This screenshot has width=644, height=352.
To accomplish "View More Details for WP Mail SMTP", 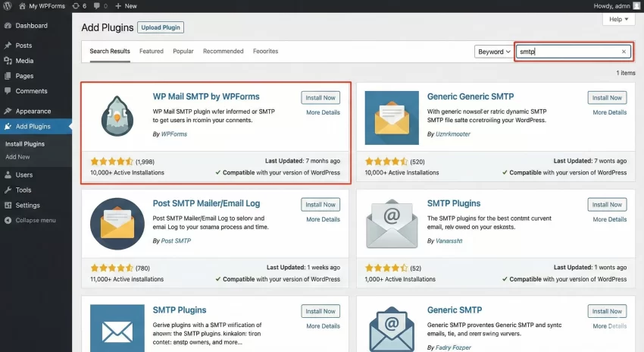I will point(323,112).
